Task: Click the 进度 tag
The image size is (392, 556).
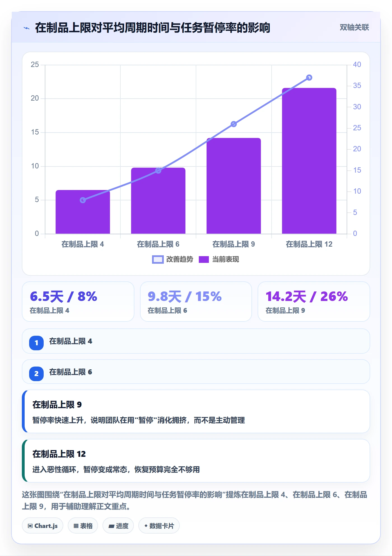Action: coord(118,526)
